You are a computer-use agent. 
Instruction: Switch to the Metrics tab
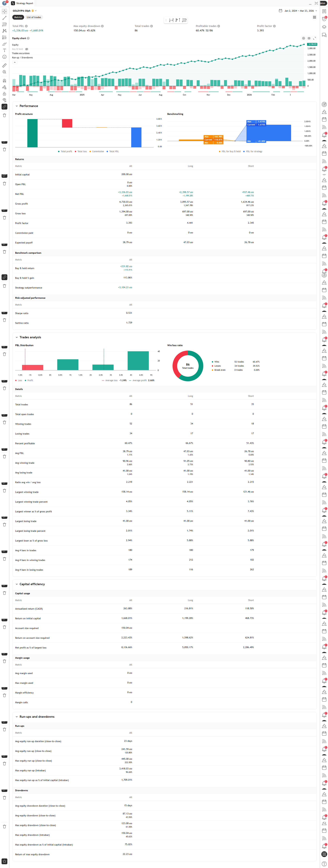tap(18, 17)
